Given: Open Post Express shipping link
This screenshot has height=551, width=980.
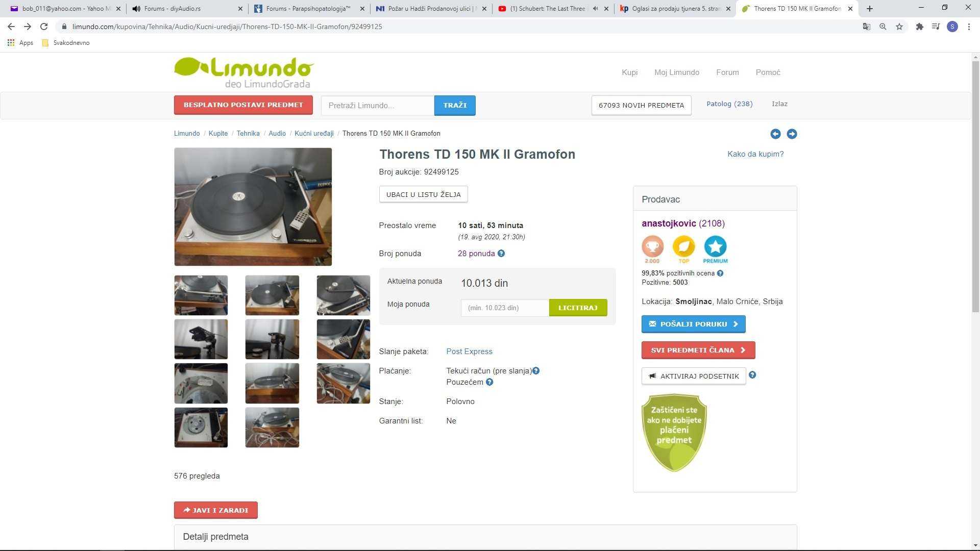Looking at the screenshot, I should 469,352.
